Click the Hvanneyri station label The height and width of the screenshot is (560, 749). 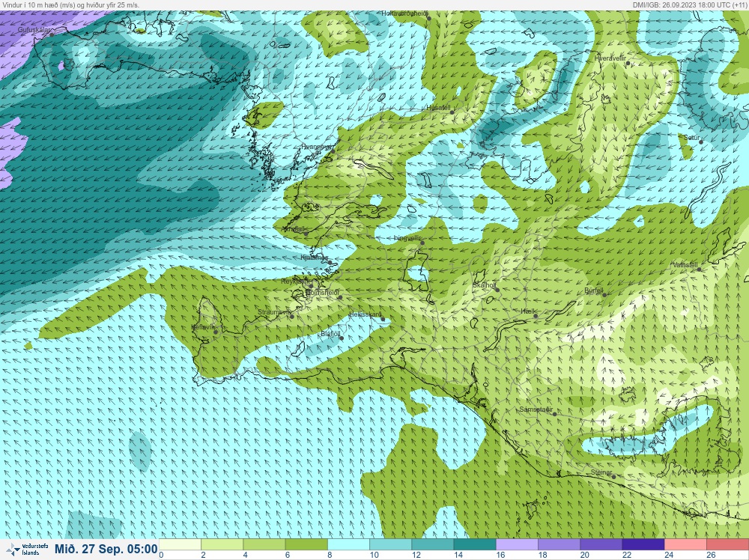[x=316, y=147]
